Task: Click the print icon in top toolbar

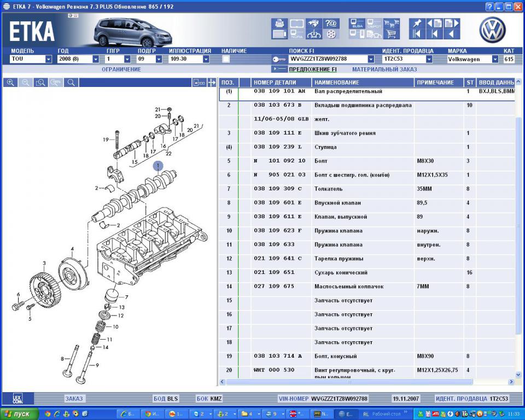Action: (x=279, y=24)
